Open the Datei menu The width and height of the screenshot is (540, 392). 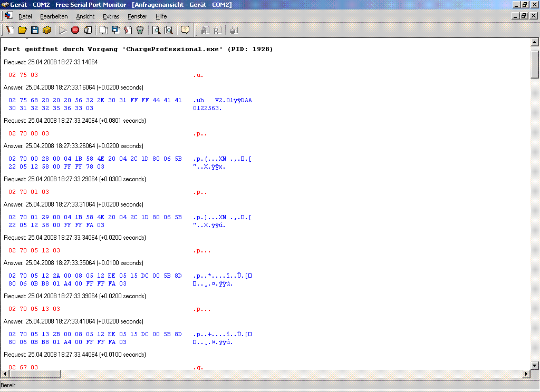click(25, 16)
